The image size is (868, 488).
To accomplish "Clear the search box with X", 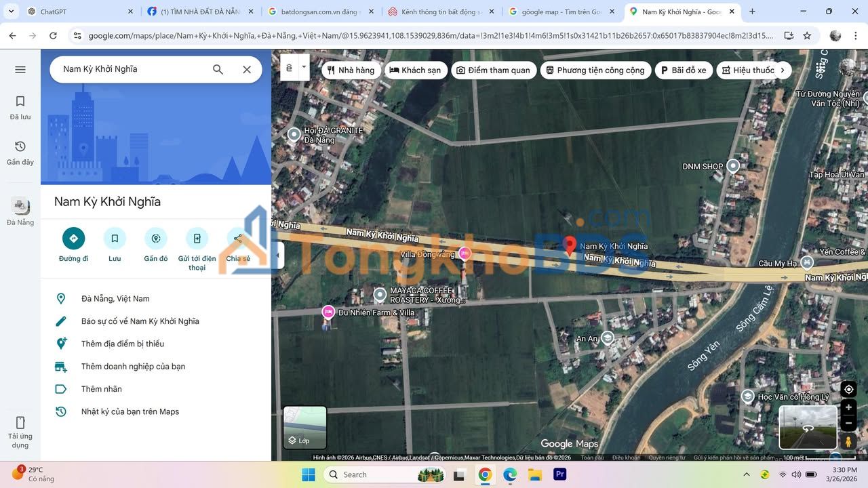I will (247, 69).
